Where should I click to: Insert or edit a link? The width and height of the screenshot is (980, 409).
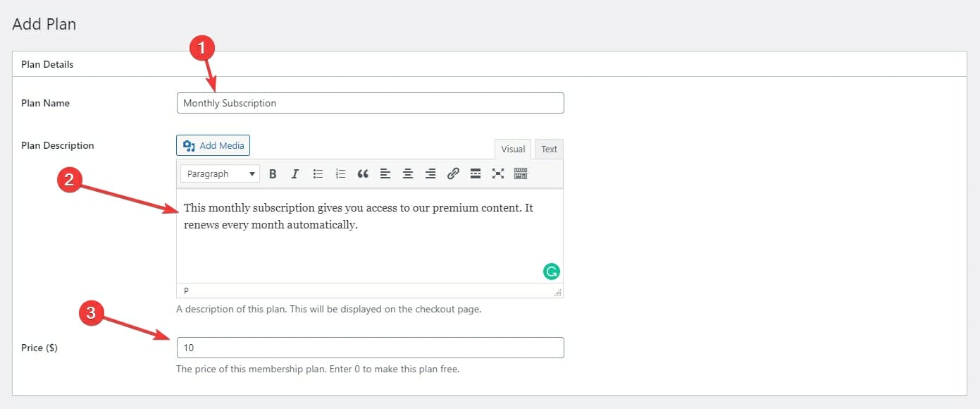(x=453, y=173)
